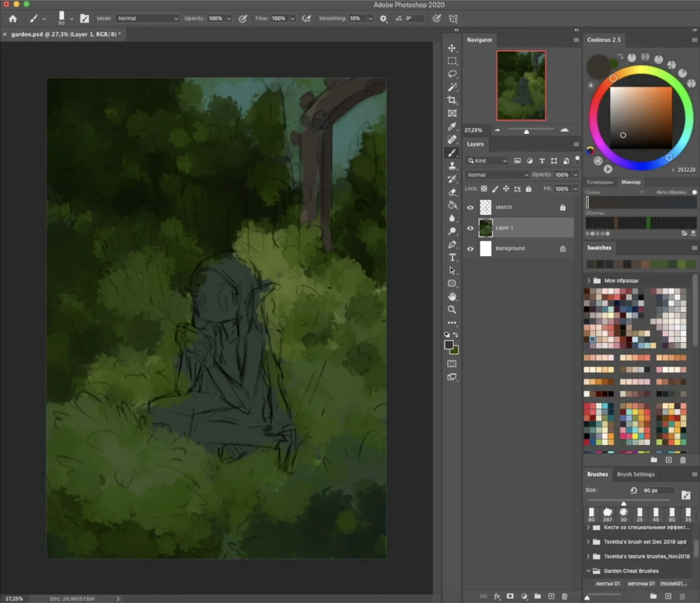Hide the sketch layer
The width and height of the screenshot is (700, 603).
pyautogui.click(x=470, y=208)
